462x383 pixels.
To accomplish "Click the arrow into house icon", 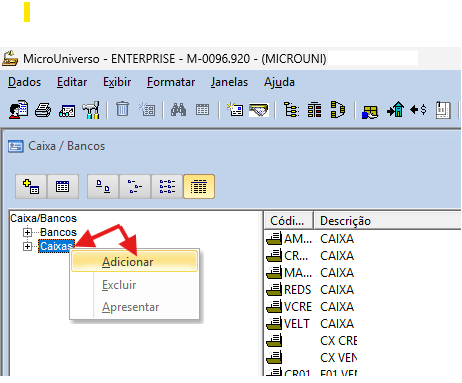I will (395, 109).
